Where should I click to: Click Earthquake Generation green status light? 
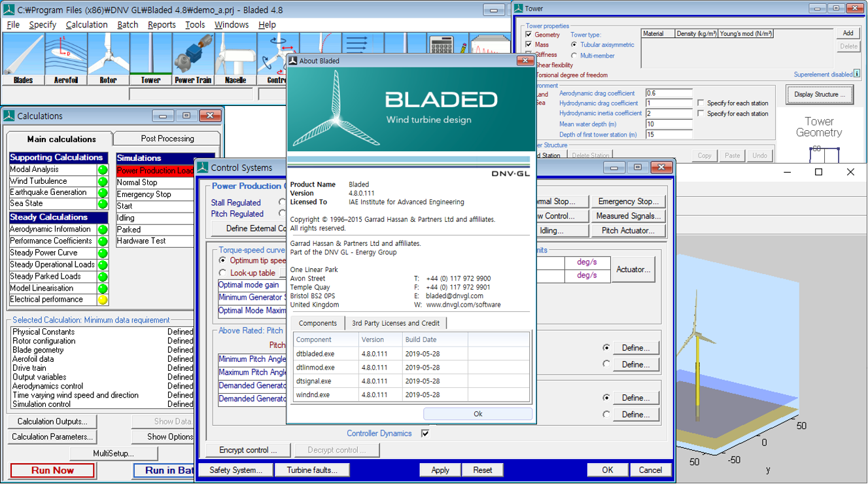[103, 193]
